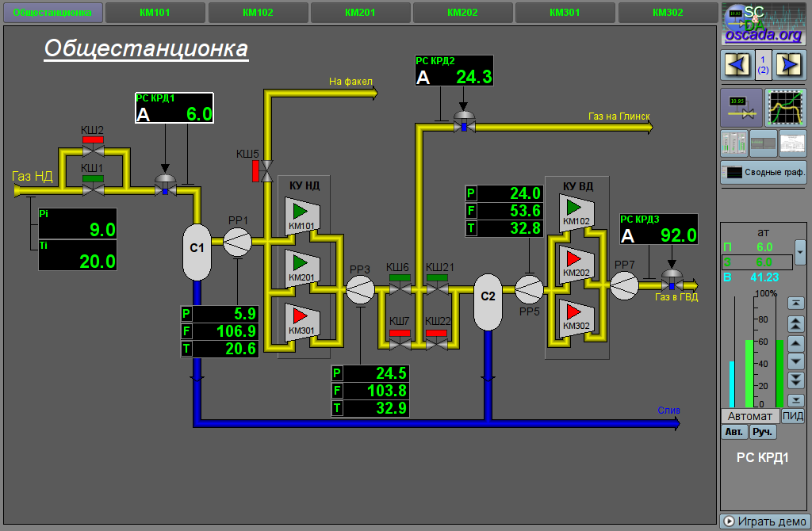Image resolution: width=812 pixels, height=531 pixels.
Task: Click the Играть демо button
Action: pyautogui.click(x=761, y=521)
